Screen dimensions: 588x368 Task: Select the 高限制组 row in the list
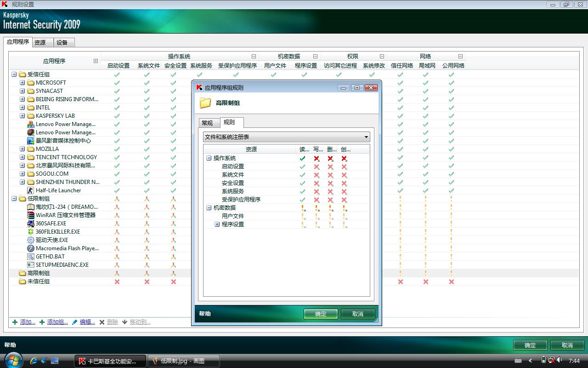pyautogui.click(x=39, y=273)
